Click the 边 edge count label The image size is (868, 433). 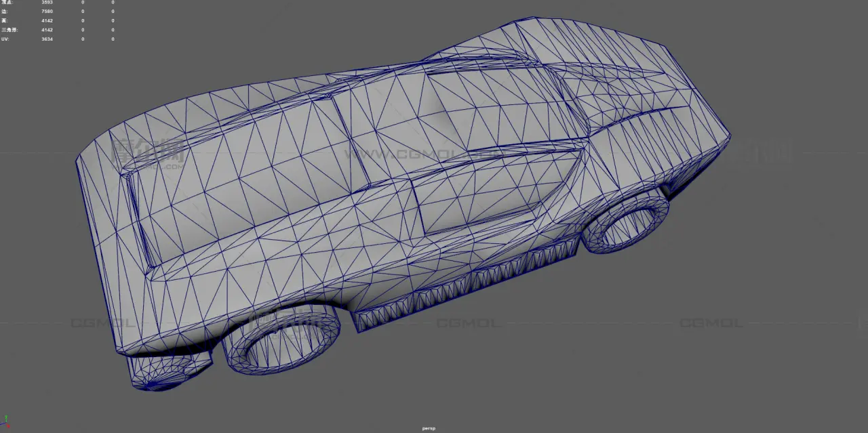coord(5,12)
